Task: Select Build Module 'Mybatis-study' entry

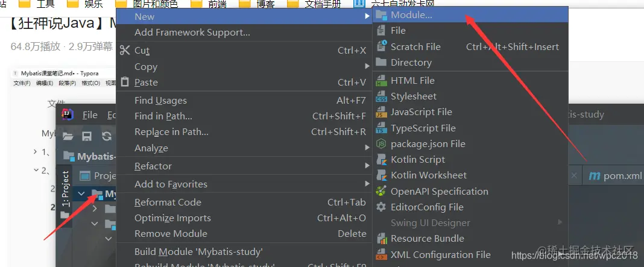Action: 244,251
